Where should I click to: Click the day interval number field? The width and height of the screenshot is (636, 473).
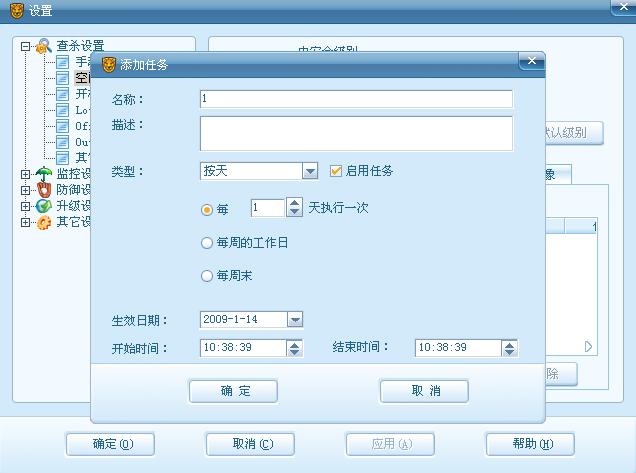pyautogui.click(x=269, y=208)
